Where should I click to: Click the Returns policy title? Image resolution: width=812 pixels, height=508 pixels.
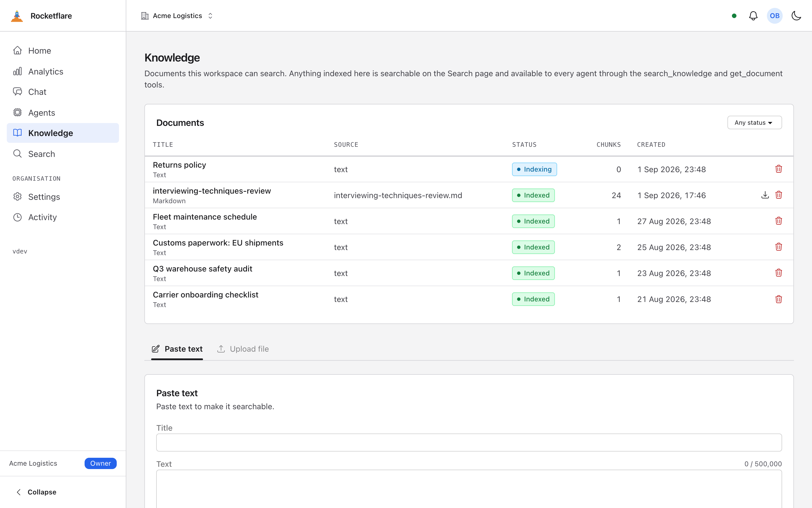tap(180, 165)
